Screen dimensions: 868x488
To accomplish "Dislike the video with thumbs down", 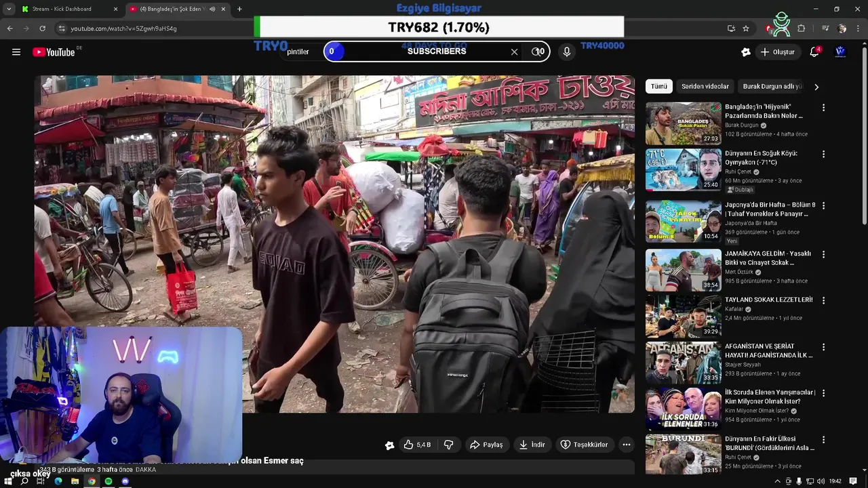I will pos(448,445).
